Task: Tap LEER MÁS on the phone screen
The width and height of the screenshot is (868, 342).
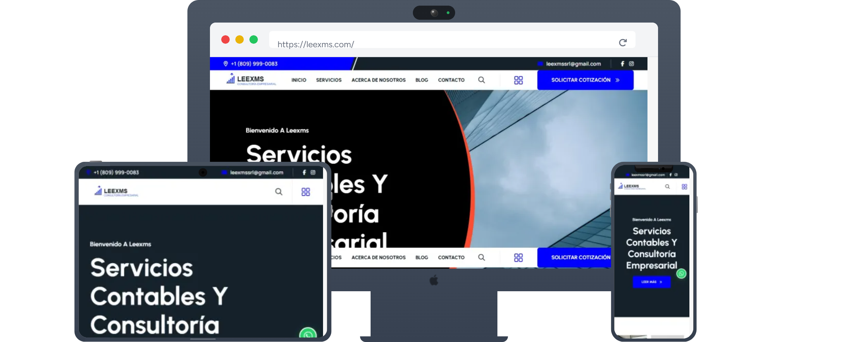Action: 651,282
